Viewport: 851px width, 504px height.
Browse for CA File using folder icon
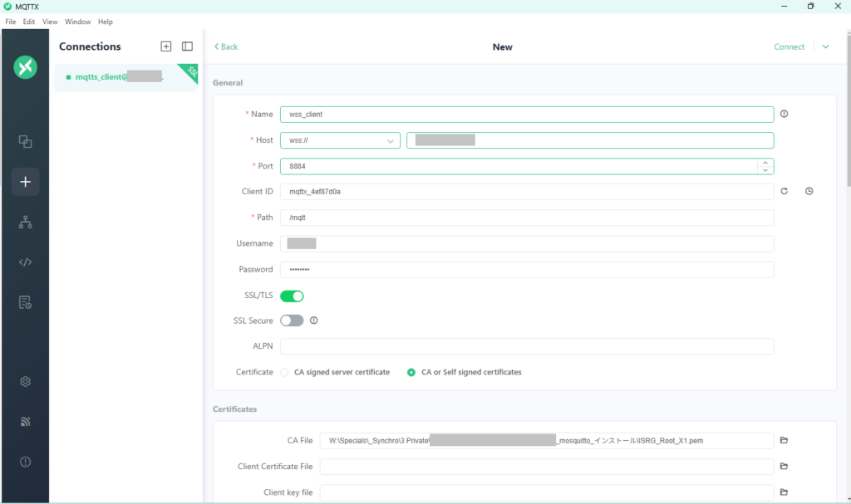[784, 440]
